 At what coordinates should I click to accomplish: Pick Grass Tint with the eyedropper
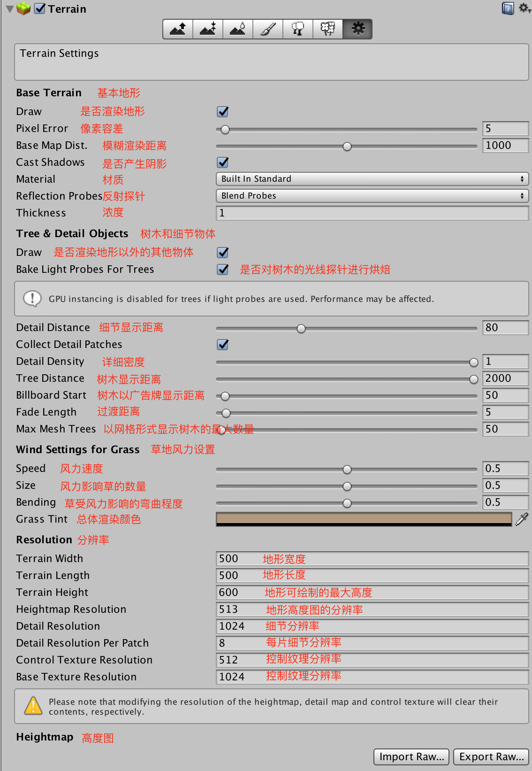coord(522,519)
